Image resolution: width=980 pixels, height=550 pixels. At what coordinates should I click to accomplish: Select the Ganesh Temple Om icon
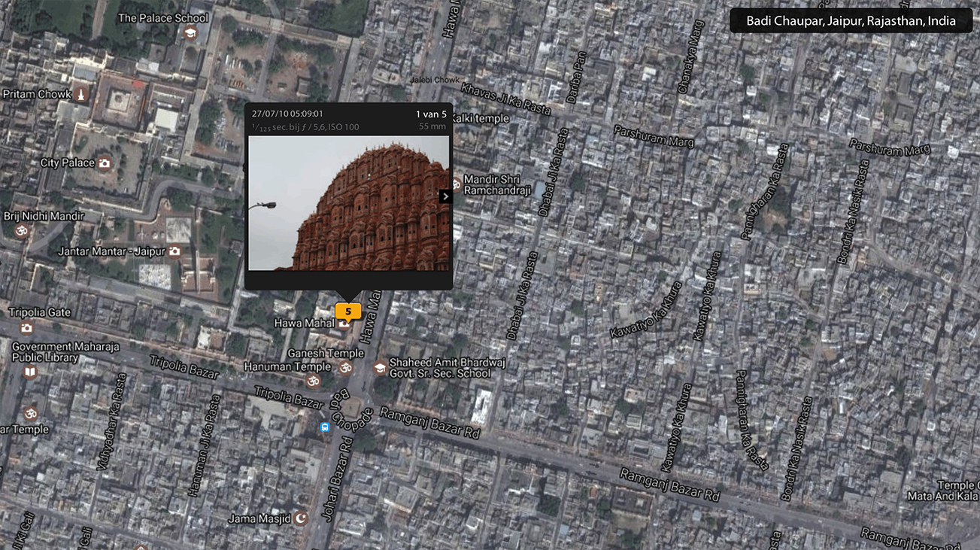click(346, 367)
